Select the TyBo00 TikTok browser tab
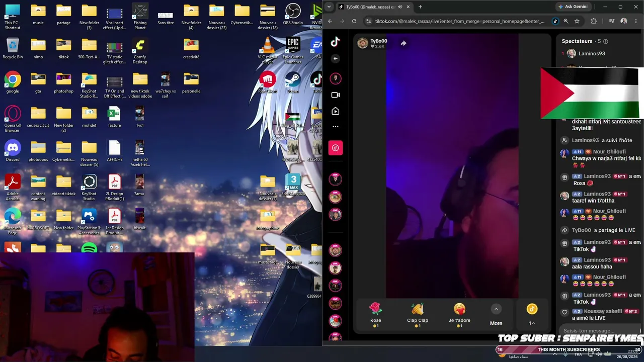644x362 pixels. 374,7
